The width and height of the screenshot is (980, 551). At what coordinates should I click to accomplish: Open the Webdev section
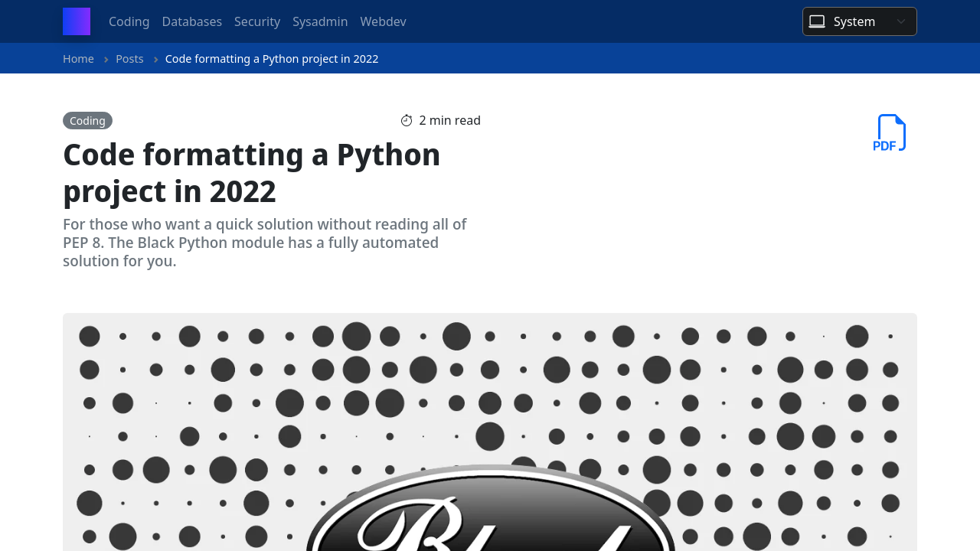click(383, 21)
